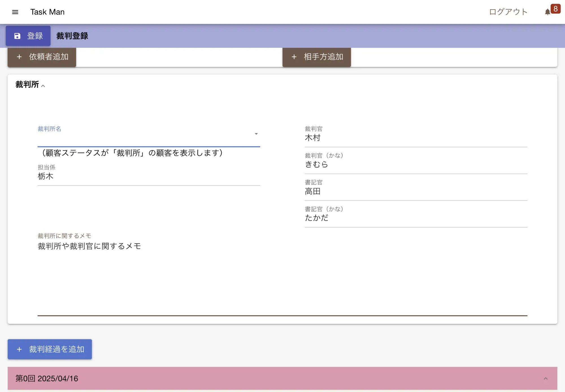Click the 裁判官（かな） field with きむら
The height and width of the screenshot is (392, 565).
[x=416, y=165]
